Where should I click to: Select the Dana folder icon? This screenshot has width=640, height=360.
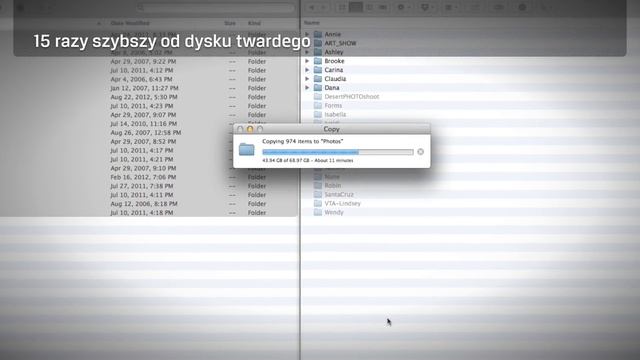pos(318,88)
